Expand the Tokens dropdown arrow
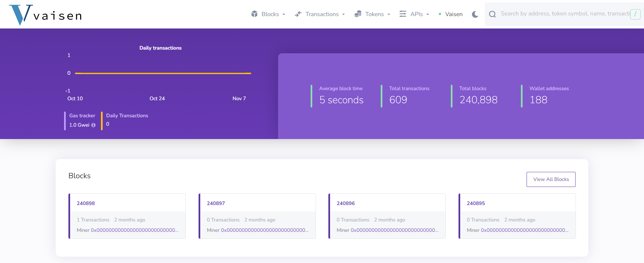The image size is (644, 263). [x=389, y=14]
